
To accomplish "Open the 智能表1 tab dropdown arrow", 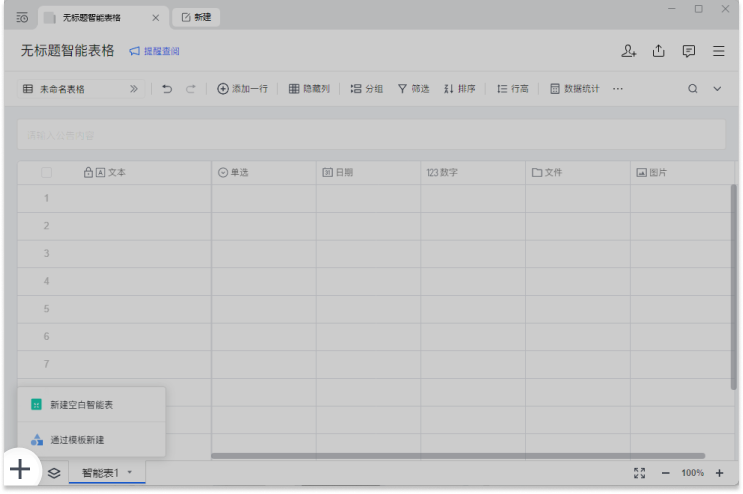I will [129, 472].
